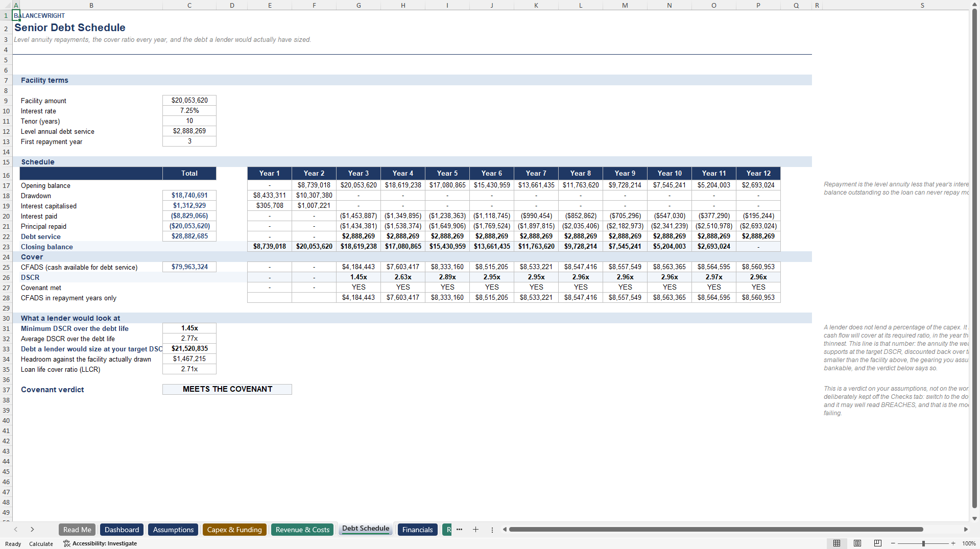The width and height of the screenshot is (980, 549).
Task: Go to the next sheet tab with the arrow
Action: [32, 530]
